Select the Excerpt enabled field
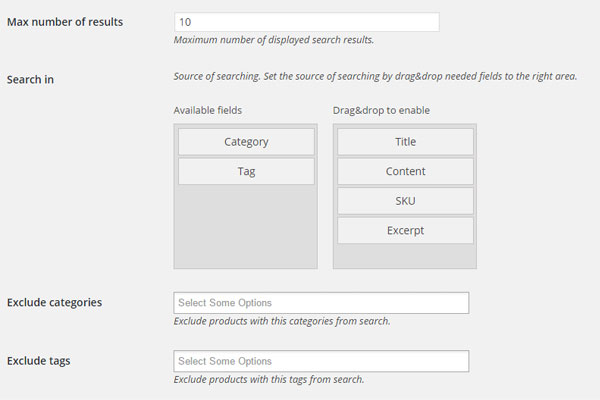Screen dimensions: 600x400 [x=405, y=230]
